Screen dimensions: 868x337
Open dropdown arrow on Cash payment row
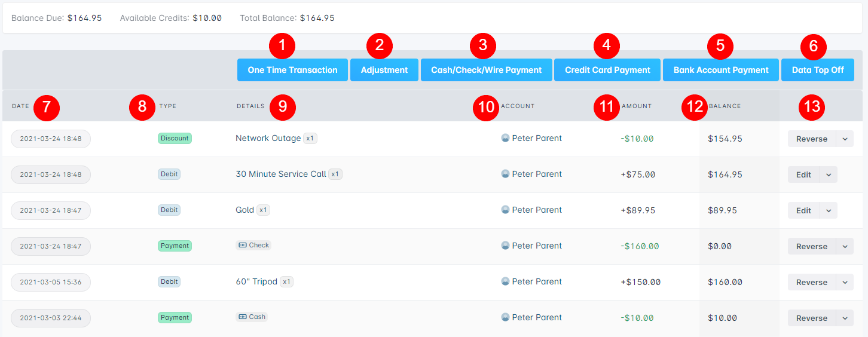845,318
